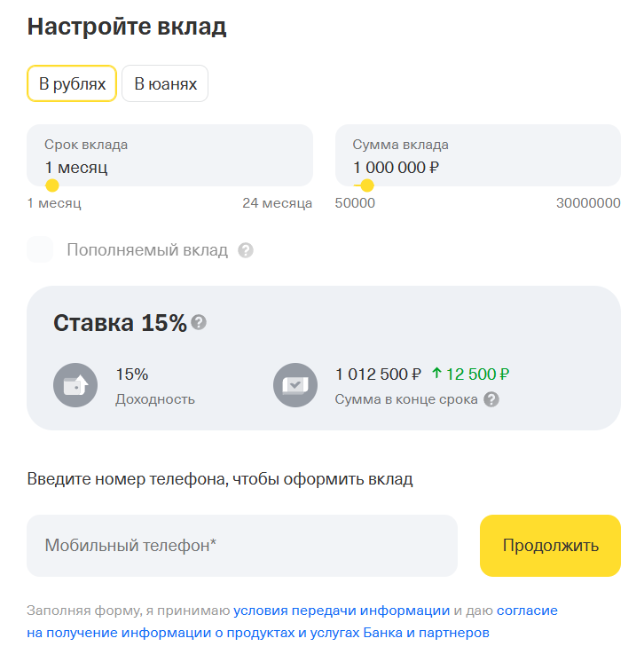Screen dimensions: 644x670
Task: Switch to the В юанях currency tab
Action: (165, 84)
